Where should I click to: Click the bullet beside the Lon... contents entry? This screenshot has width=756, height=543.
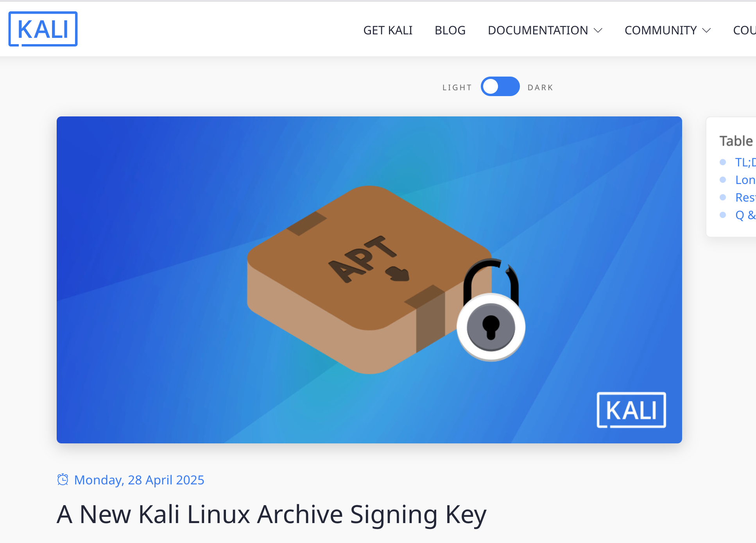click(723, 180)
